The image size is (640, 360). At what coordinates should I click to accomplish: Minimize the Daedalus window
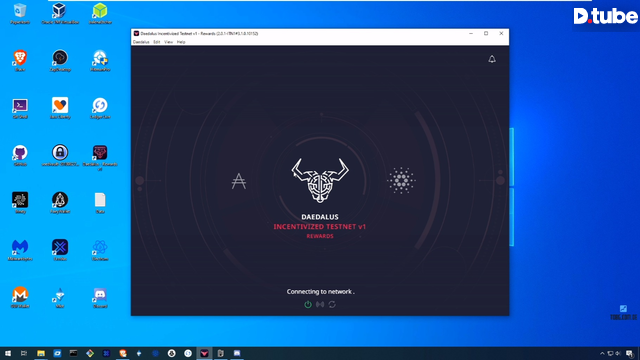click(471, 33)
